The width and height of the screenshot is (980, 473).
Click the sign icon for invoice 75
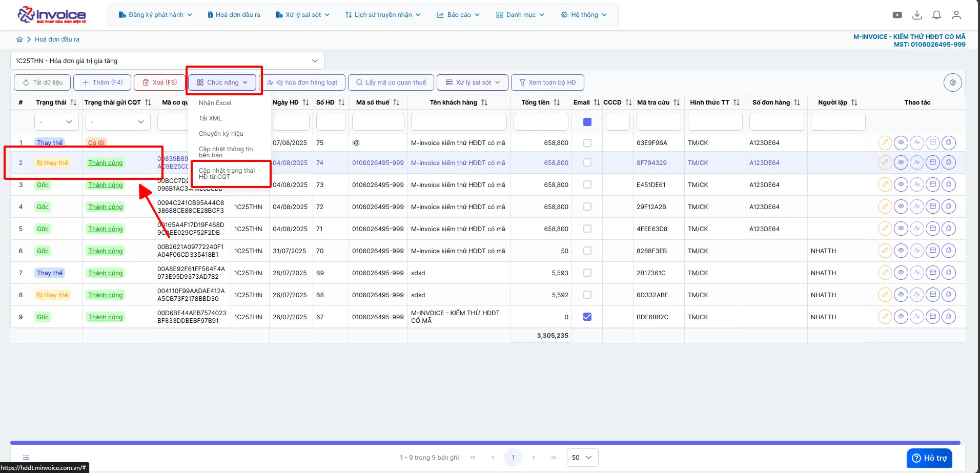pos(916,143)
